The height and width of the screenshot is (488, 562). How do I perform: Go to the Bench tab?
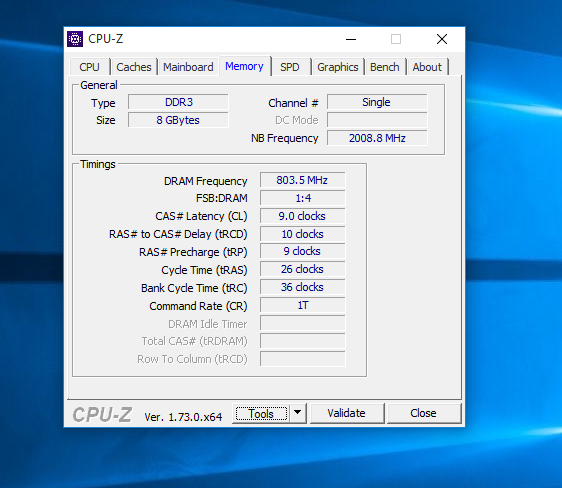[385, 67]
